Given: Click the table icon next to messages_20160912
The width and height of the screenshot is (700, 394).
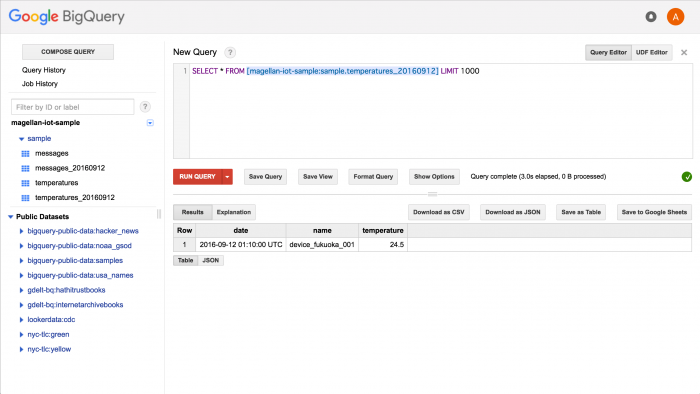Looking at the screenshot, I should 25,168.
